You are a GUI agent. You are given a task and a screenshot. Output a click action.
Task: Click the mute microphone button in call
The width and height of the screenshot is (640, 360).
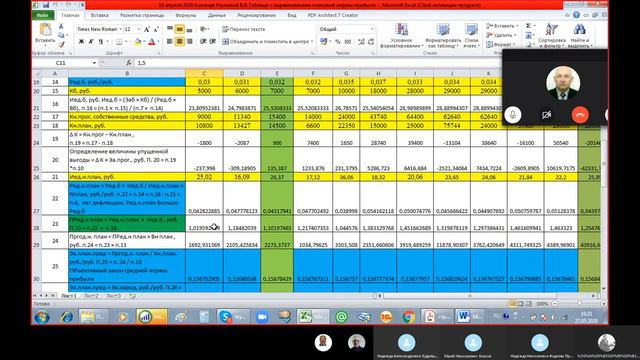(x=513, y=115)
